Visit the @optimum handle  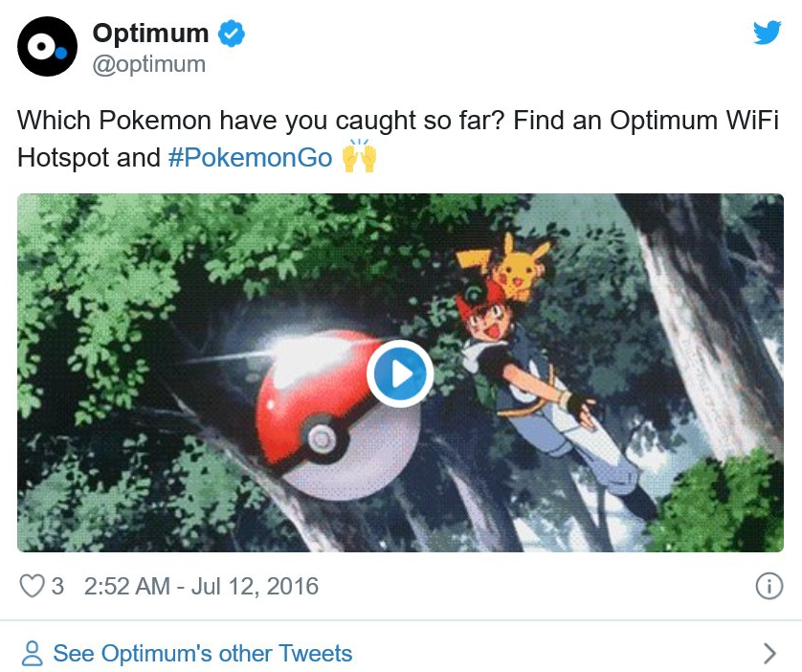(x=148, y=64)
